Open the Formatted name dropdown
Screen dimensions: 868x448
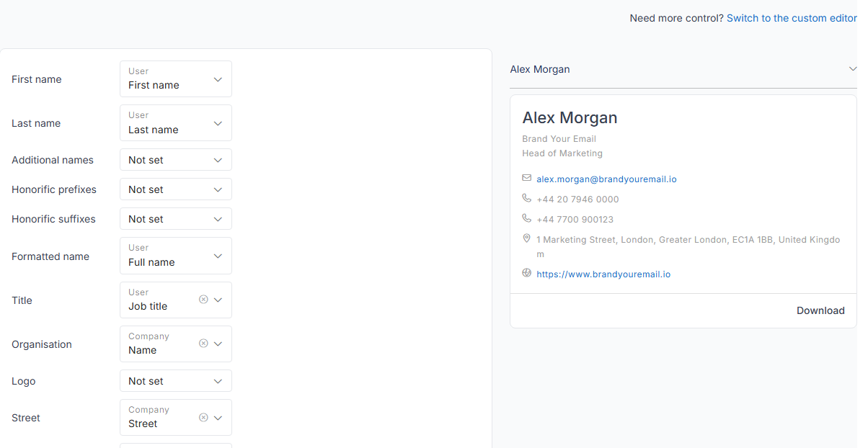176,256
